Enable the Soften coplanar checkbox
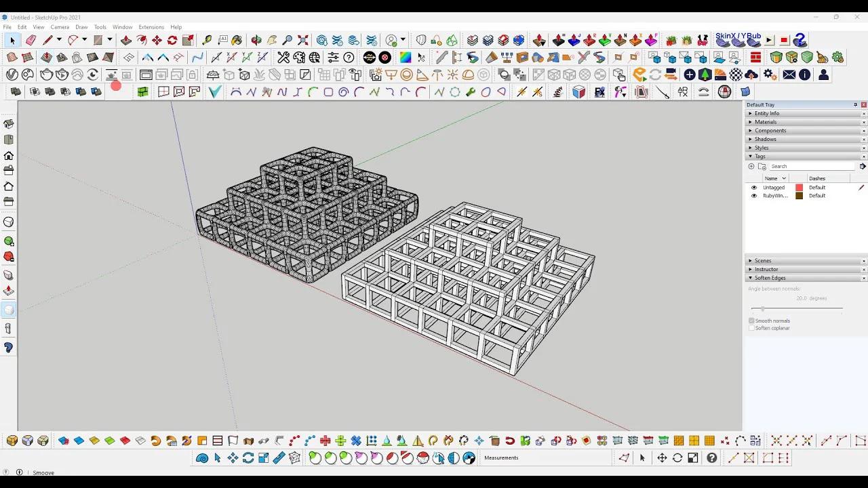868x488 pixels. click(x=751, y=328)
